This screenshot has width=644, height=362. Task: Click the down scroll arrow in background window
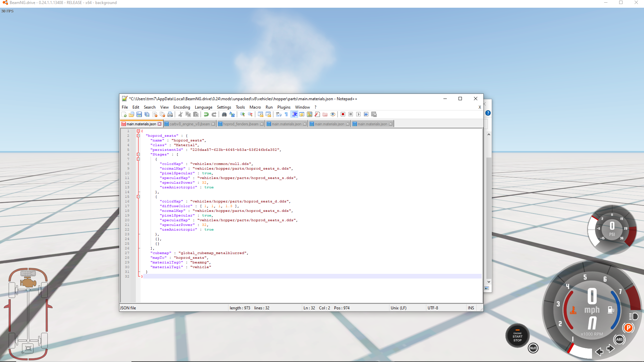point(489,282)
